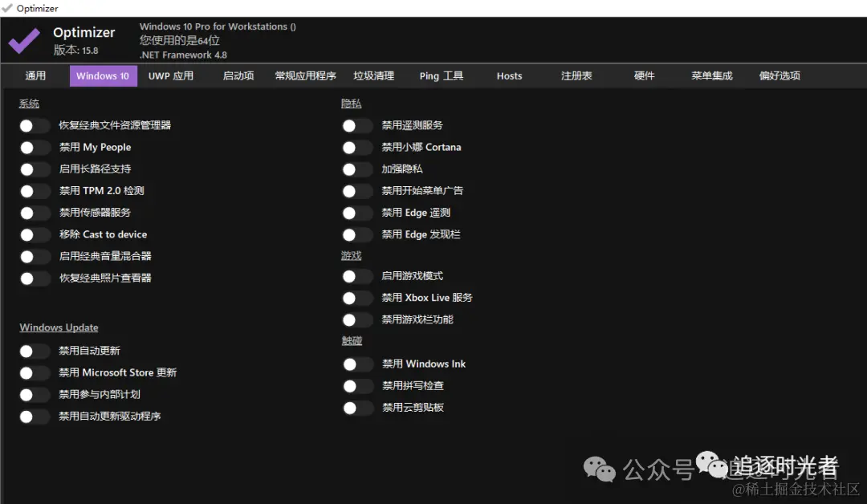Toggle 移除 Cast to device switch
Screen dimensions: 867x504
(x=35, y=235)
